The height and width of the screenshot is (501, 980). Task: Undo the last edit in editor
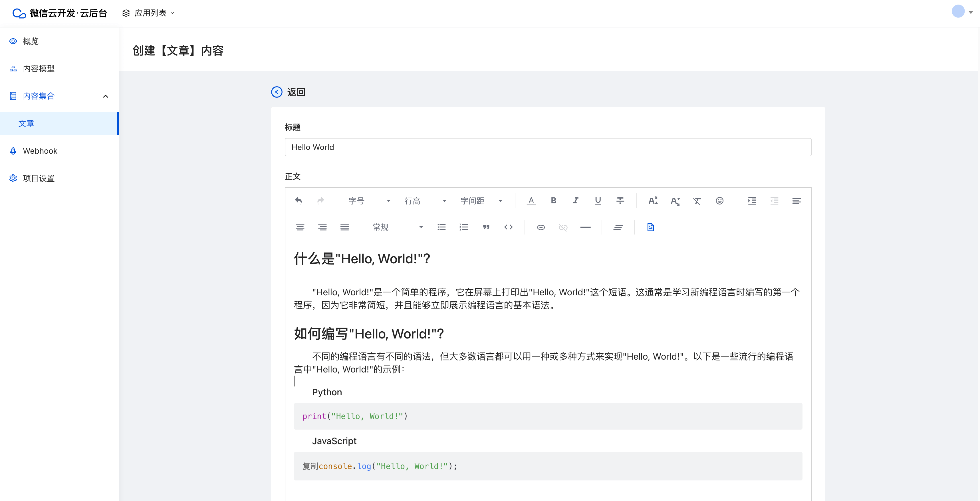299,201
